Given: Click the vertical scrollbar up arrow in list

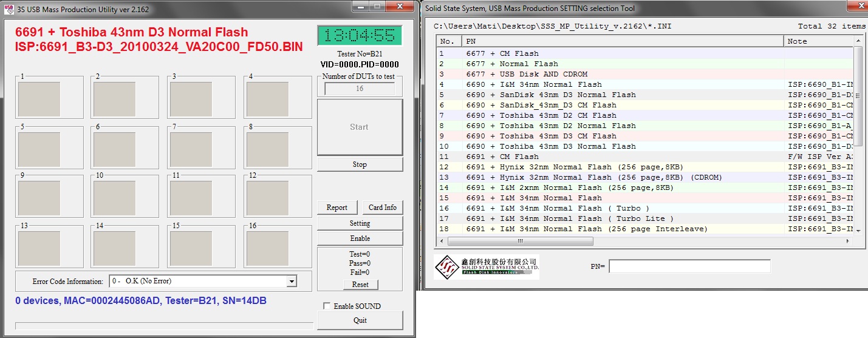Looking at the screenshot, I should point(859,41).
